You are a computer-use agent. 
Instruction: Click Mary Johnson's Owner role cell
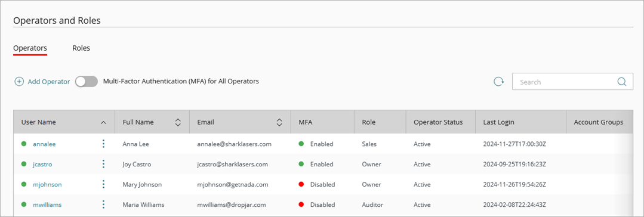[x=371, y=184]
